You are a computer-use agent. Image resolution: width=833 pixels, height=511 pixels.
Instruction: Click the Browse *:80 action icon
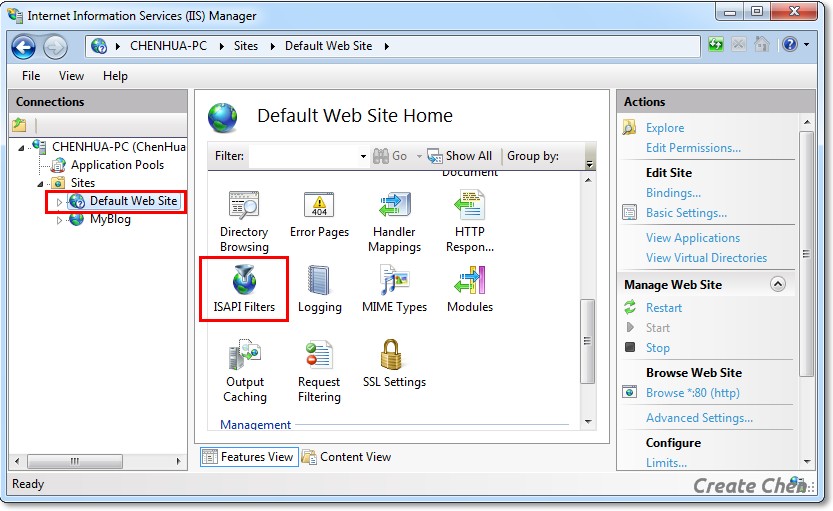click(x=630, y=393)
